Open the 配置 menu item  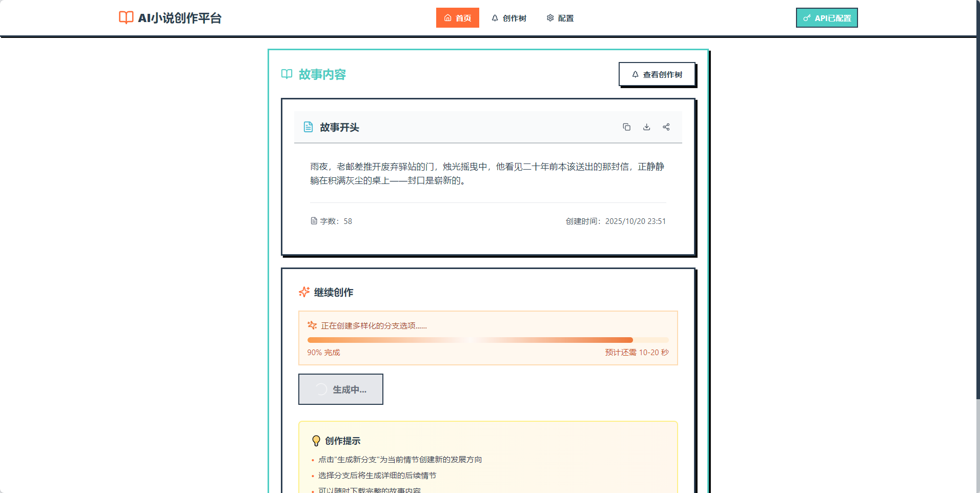(566, 17)
